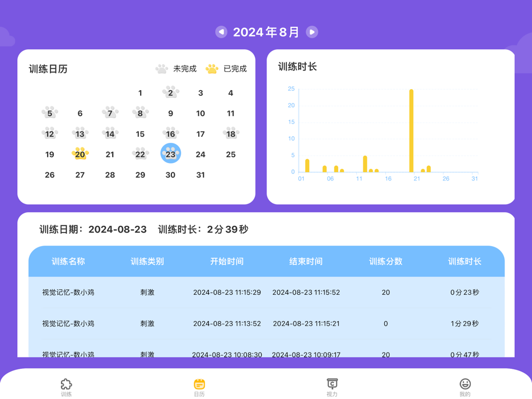Click the yellow 已完成 legend paw icon
Screen dimensions: 532x399
pos(211,67)
